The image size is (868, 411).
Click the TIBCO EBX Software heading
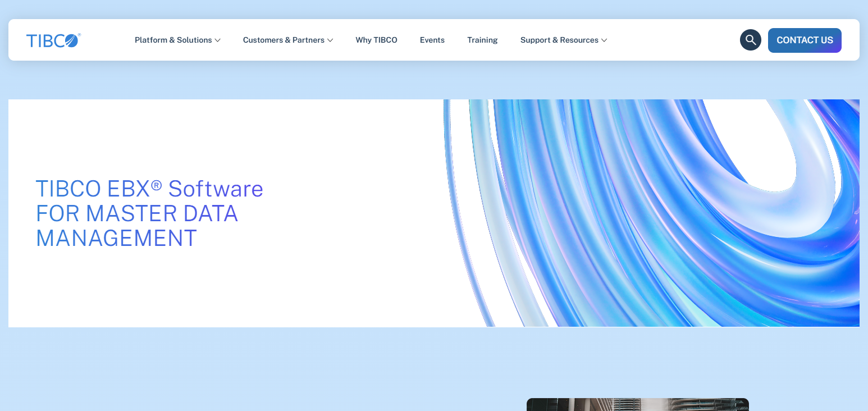click(x=149, y=213)
